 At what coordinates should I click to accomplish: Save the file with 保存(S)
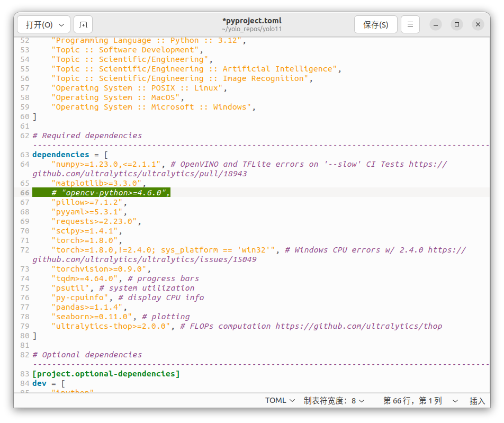(x=375, y=25)
